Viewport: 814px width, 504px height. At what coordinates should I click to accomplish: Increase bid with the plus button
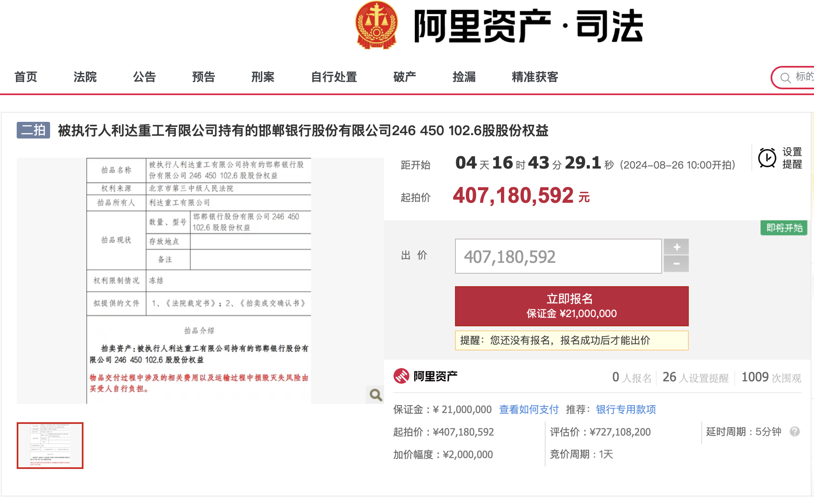pyautogui.click(x=676, y=247)
